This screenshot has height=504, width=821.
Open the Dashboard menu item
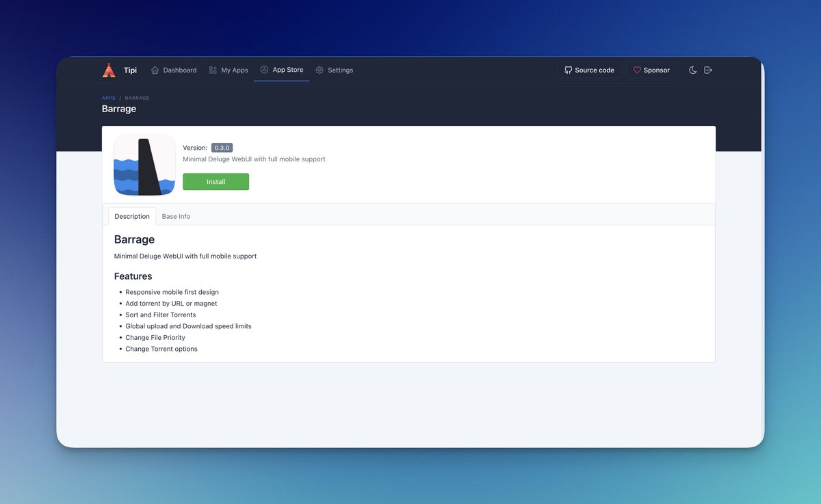[174, 70]
